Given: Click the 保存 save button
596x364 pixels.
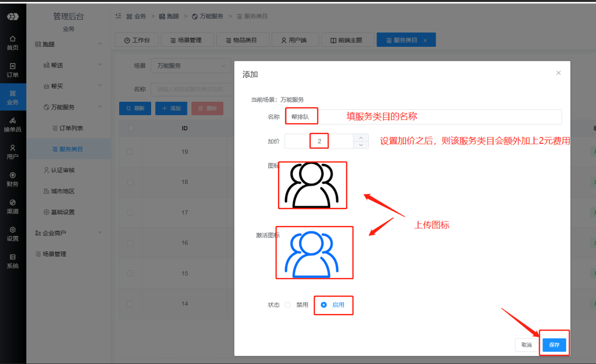Looking at the screenshot, I should (554, 345).
